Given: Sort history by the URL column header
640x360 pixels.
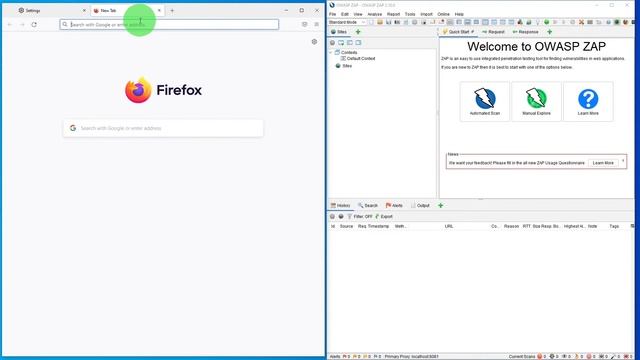Looking at the screenshot, I should pos(449,226).
